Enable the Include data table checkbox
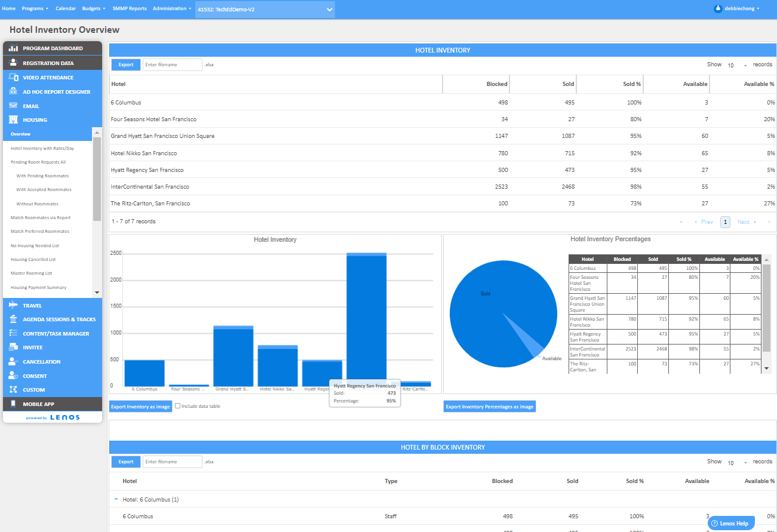The width and height of the screenshot is (777, 532). [178, 406]
